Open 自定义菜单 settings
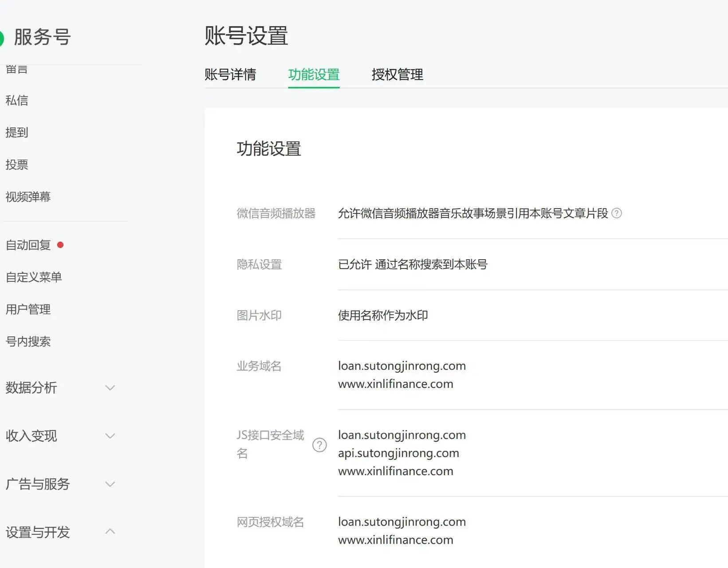The width and height of the screenshot is (728, 568). click(x=33, y=277)
